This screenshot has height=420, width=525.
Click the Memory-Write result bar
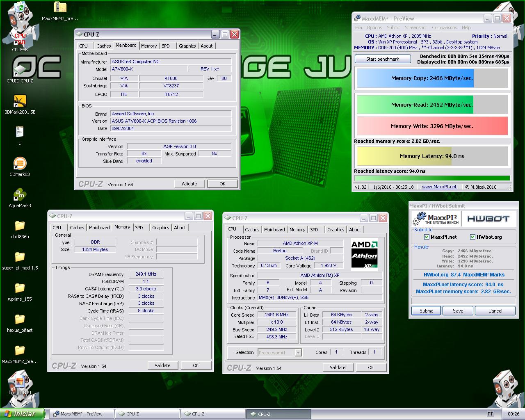point(432,126)
